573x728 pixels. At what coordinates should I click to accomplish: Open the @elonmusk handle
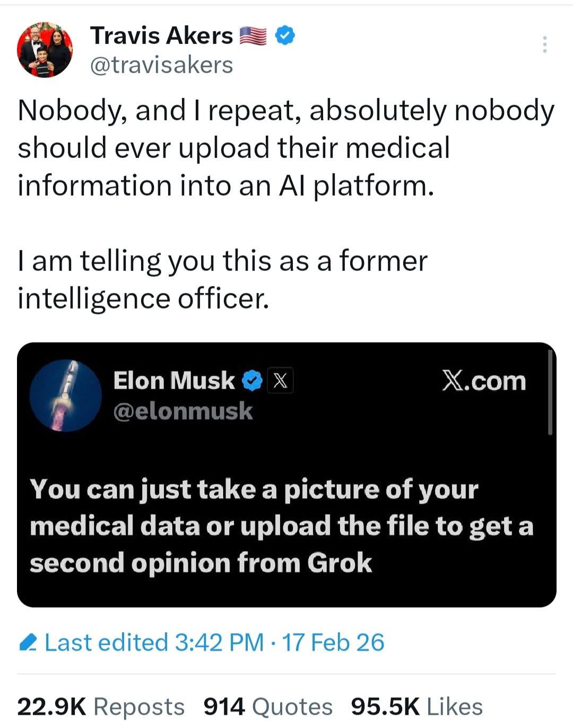pyautogui.click(x=183, y=411)
